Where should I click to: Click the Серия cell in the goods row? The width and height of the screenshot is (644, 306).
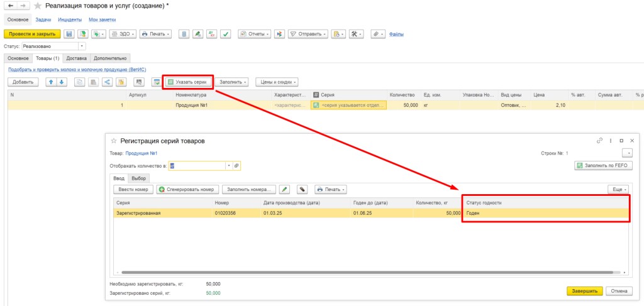click(348, 105)
